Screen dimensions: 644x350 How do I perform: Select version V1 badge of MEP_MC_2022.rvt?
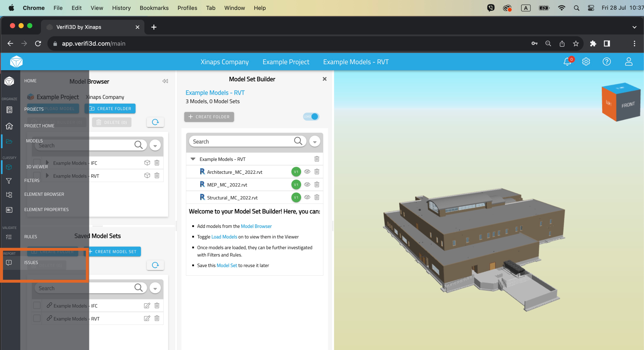(296, 185)
